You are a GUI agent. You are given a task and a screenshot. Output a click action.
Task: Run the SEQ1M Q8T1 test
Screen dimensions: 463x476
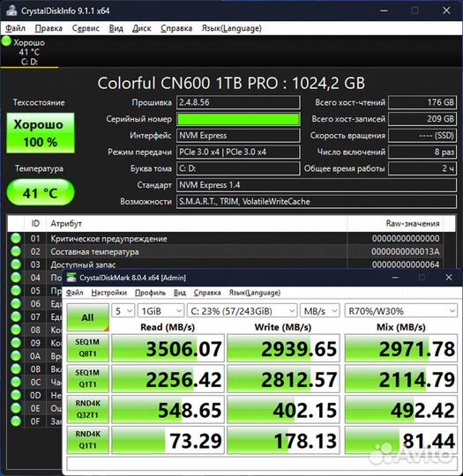pyautogui.click(x=88, y=348)
